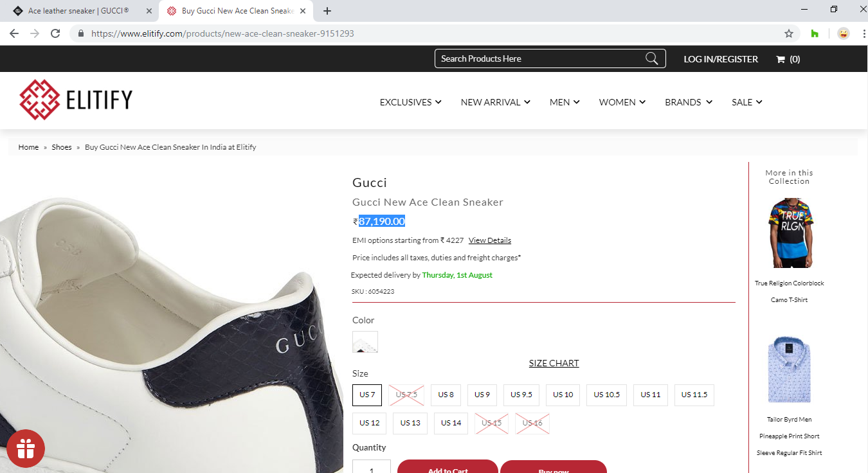Click the crossed-out US 7.5 size

point(406,395)
